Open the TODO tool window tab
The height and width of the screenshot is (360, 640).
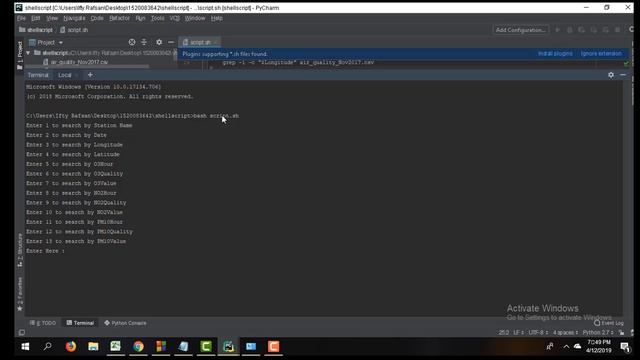tap(43, 323)
